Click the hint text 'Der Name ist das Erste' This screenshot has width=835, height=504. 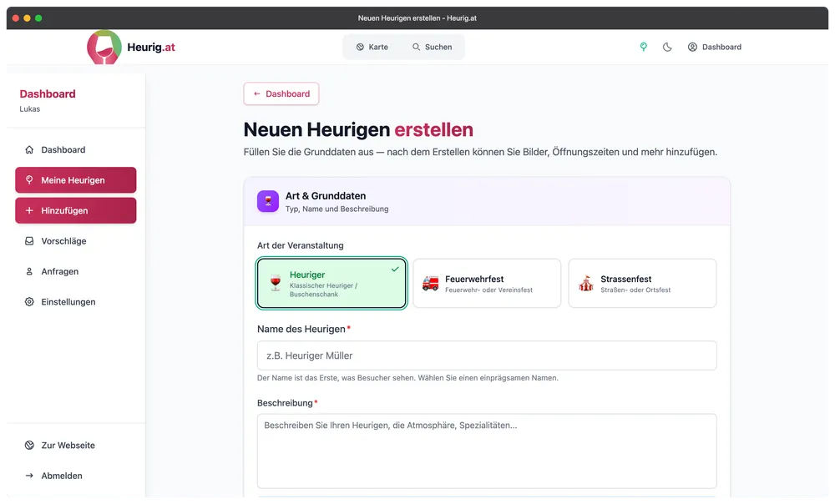(408, 378)
